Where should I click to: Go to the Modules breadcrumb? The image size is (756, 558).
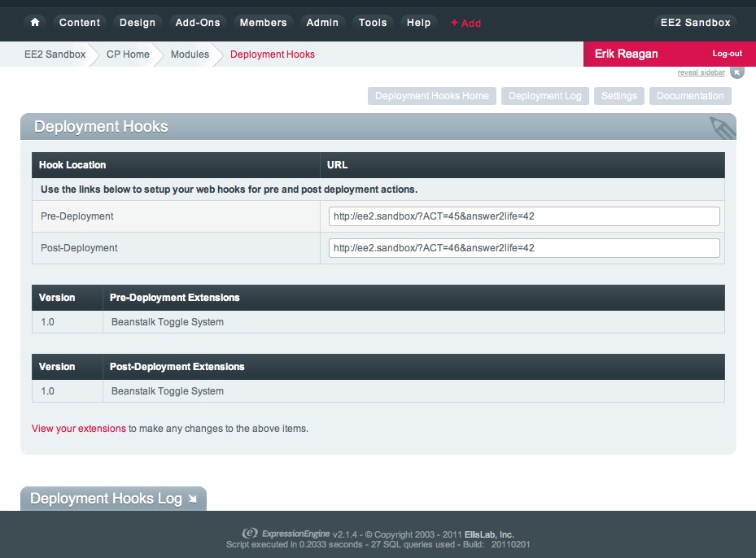click(x=190, y=54)
